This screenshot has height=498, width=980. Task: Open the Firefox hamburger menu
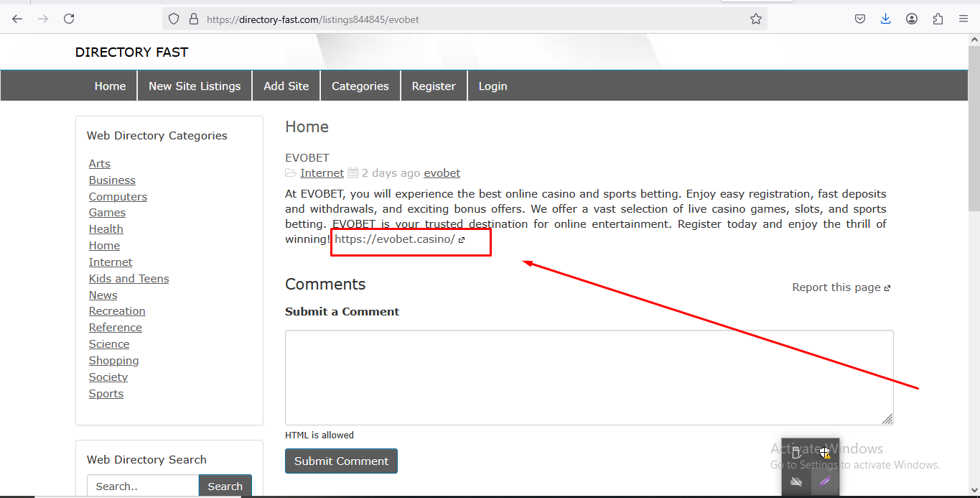pos(963,19)
